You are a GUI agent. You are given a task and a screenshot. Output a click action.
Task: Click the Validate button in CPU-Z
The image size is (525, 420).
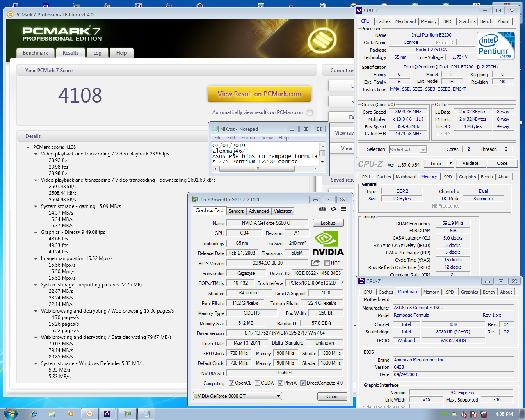(470, 163)
